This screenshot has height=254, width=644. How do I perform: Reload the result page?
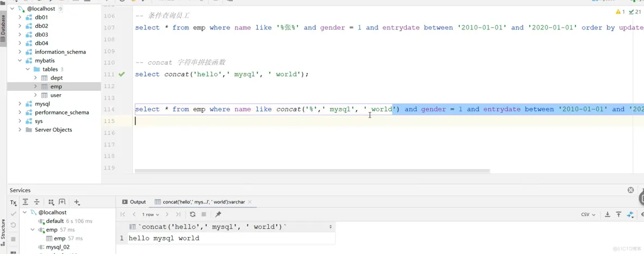193,214
